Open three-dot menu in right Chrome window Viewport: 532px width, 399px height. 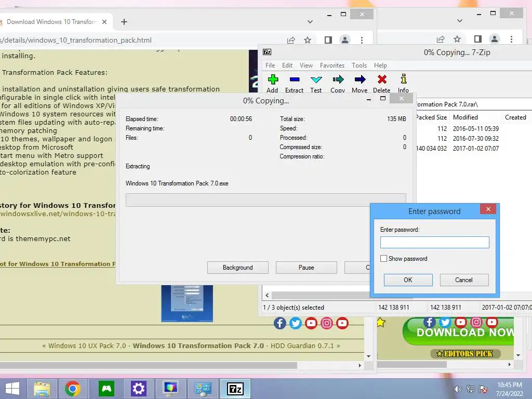pyautogui.click(x=511, y=39)
